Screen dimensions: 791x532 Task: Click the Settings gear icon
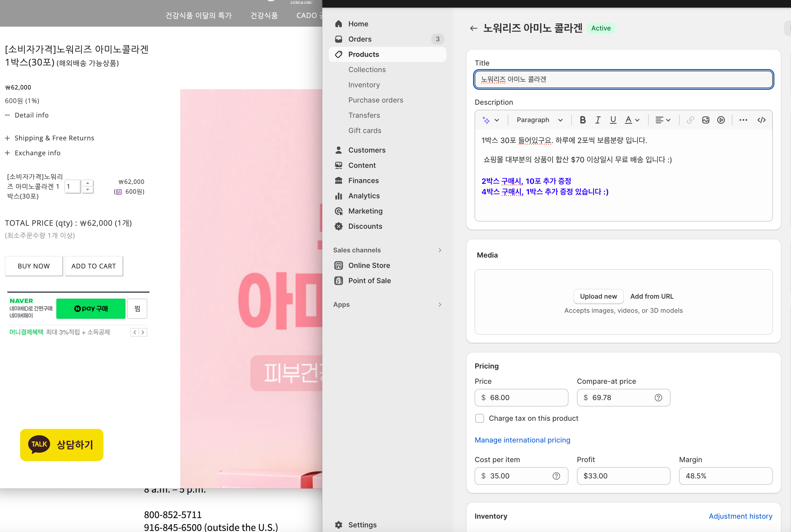click(338, 525)
